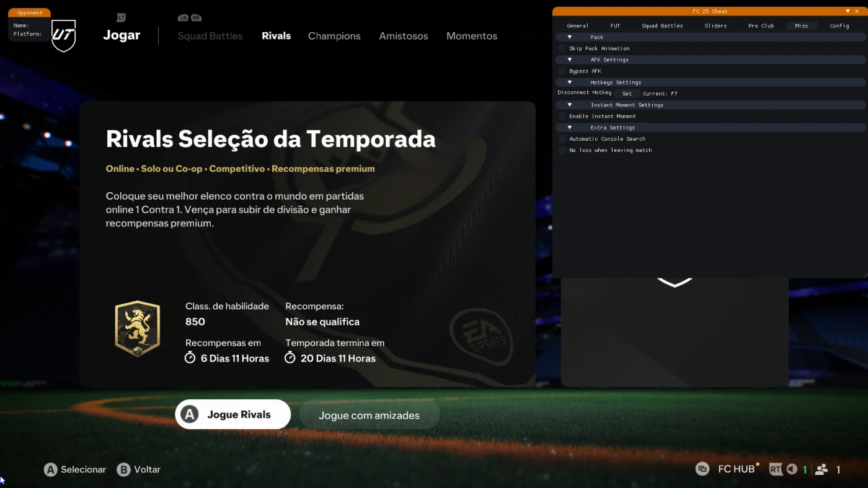
Task: Open the Squad Battles tab in cheat panel
Action: 662,26
